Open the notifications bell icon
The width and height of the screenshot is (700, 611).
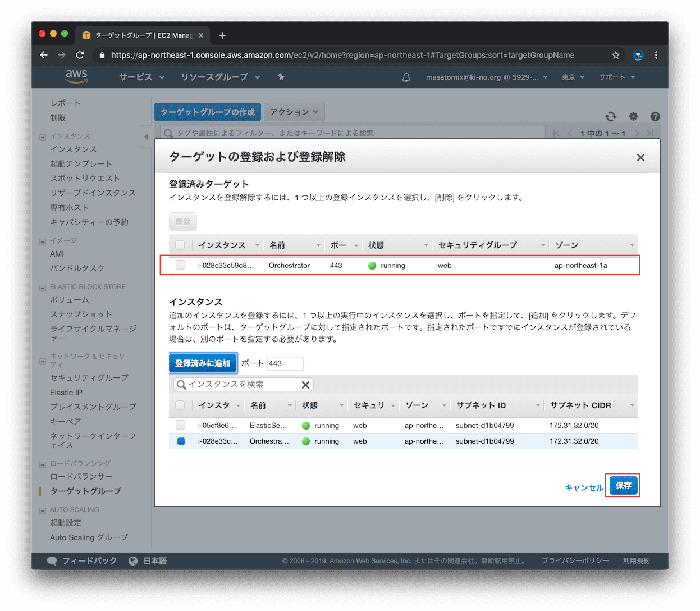pos(406,77)
